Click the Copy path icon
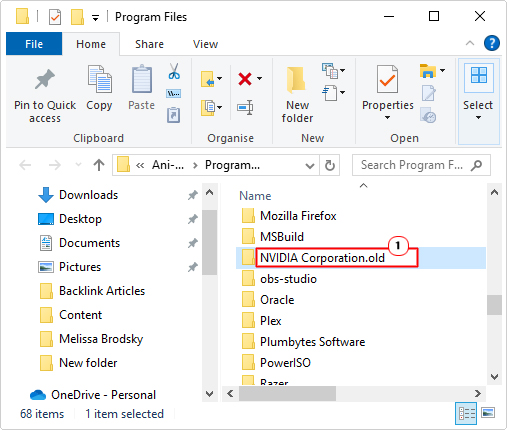 [174, 94]
